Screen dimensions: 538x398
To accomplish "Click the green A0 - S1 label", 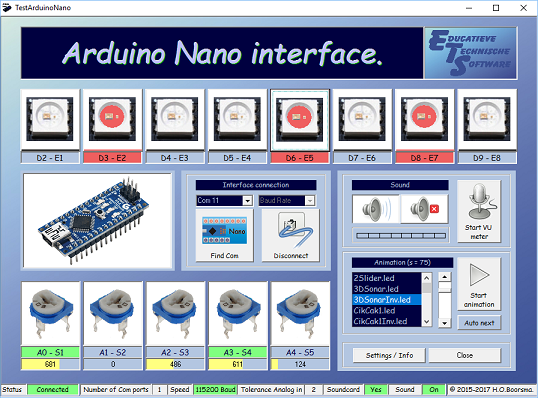I will point(50,352).
